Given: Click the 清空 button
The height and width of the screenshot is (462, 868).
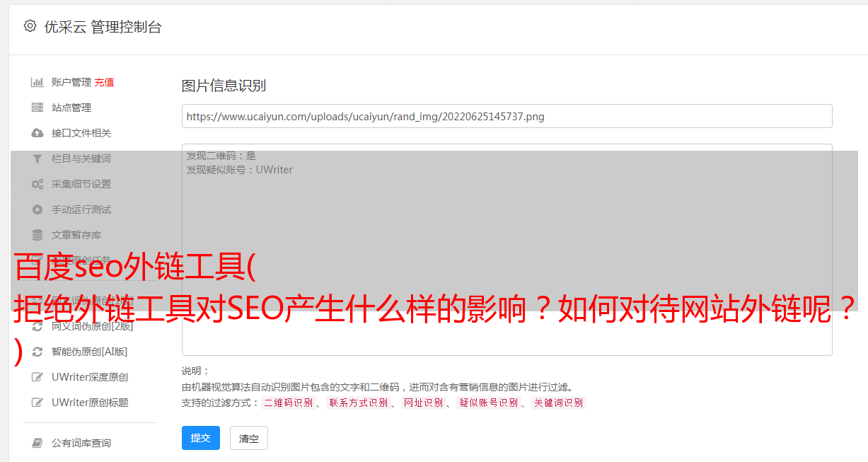Looking at the screenshot, I should (x=249, y=439).
